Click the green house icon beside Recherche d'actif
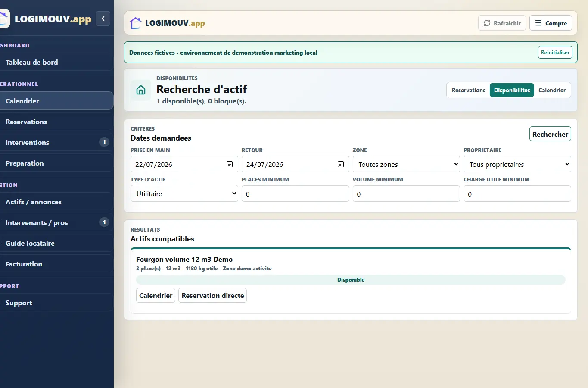 (141, 90)
